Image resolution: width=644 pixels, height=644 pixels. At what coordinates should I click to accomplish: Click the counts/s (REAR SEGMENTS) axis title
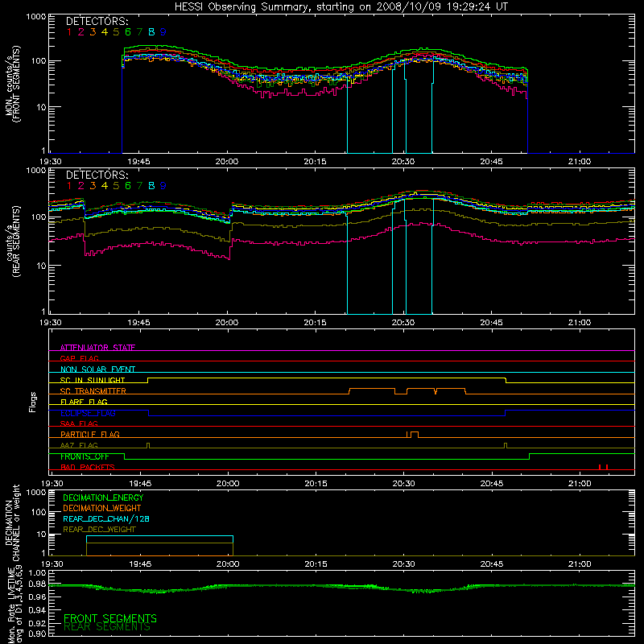13,242
